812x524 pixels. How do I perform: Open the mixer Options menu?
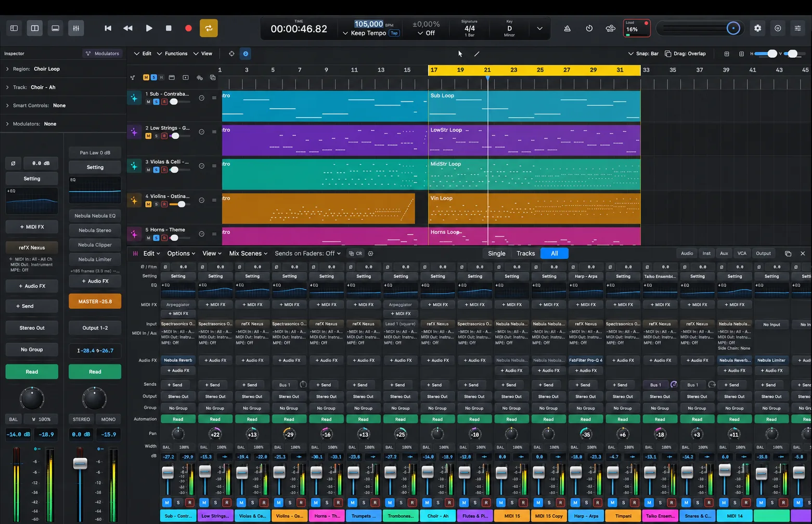click(181, 254)
